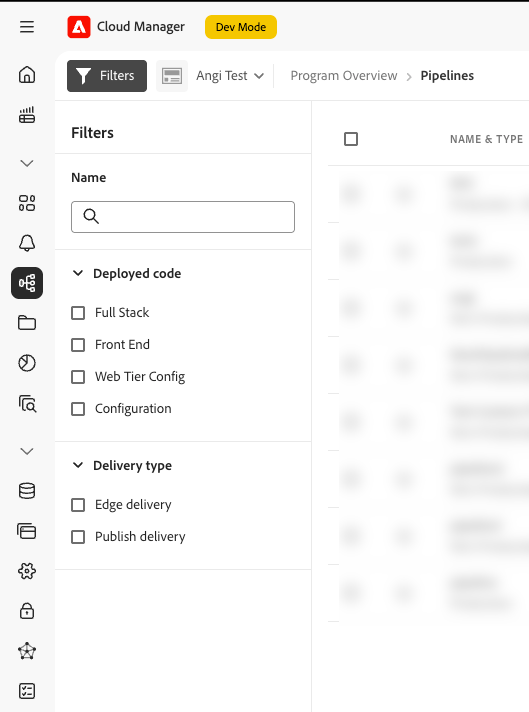Select the Pipelines sidebar icon
The width and height of the screenshot is (529, 712).
(27, 283)
